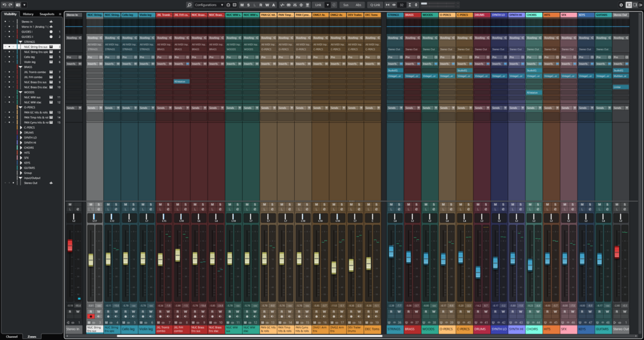The image size is (644, 340).
Task: Click the record enable dot on Violin leg channel
Action: click(143, 316)
